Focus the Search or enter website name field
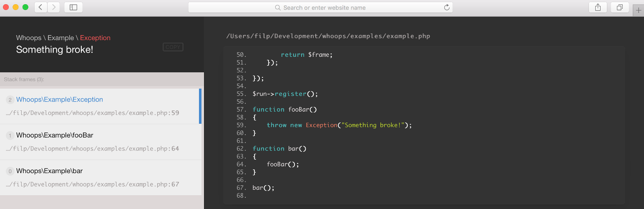The width and height of the screenshot is (644, 209). [325, 8]
